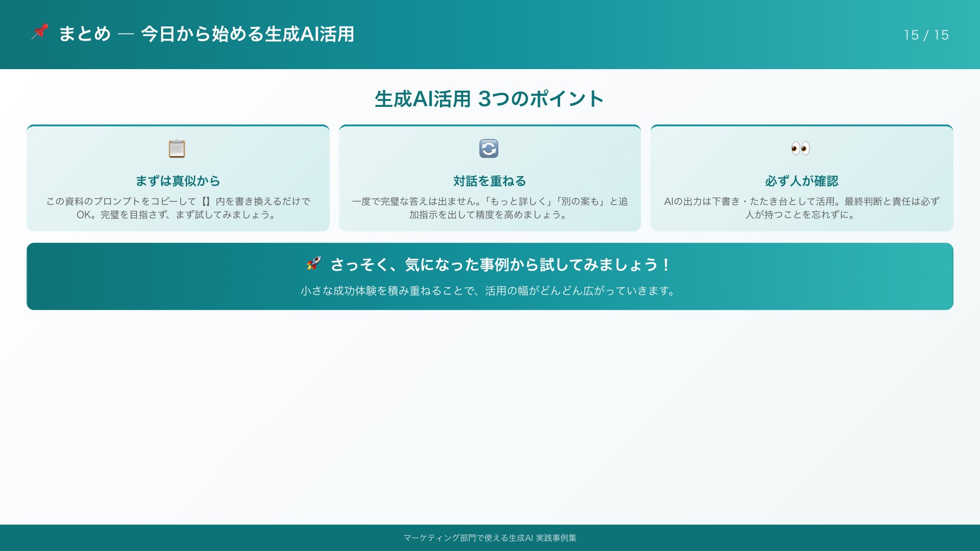Click the page counter 15 / 15
Screen dimensions: 980x551
click(926, 35)
